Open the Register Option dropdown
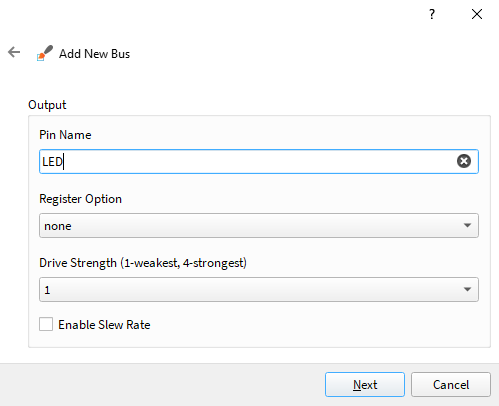The height and width of the screenshot is (406, 499). coord(259,226)
